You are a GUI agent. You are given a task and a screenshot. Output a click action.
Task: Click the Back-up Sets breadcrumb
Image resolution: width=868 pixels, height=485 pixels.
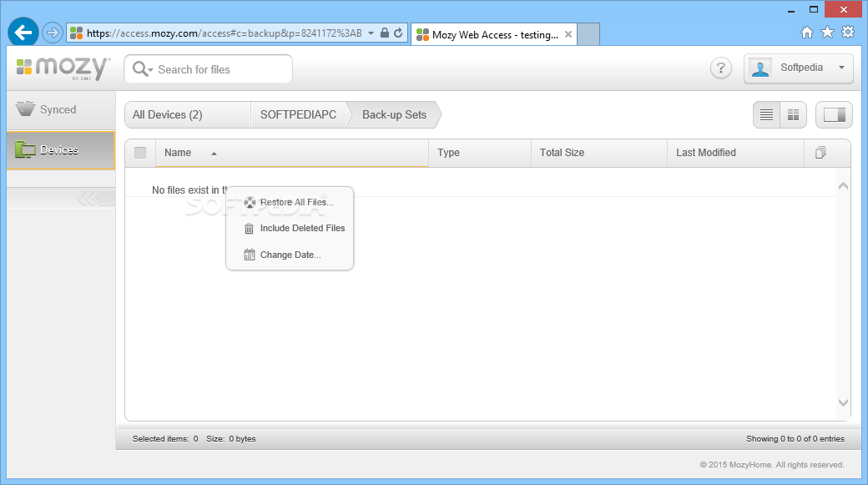pyautogui.click(x=394, y=114)
